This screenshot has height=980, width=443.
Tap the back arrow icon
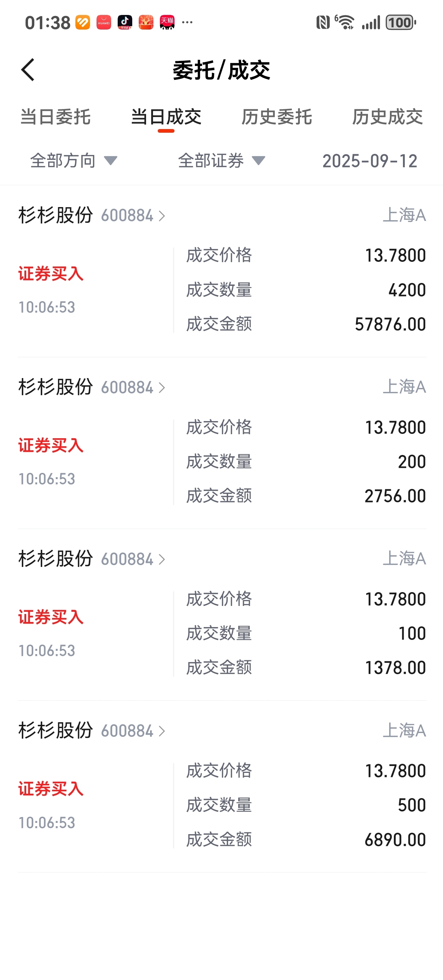click(28, 70)
